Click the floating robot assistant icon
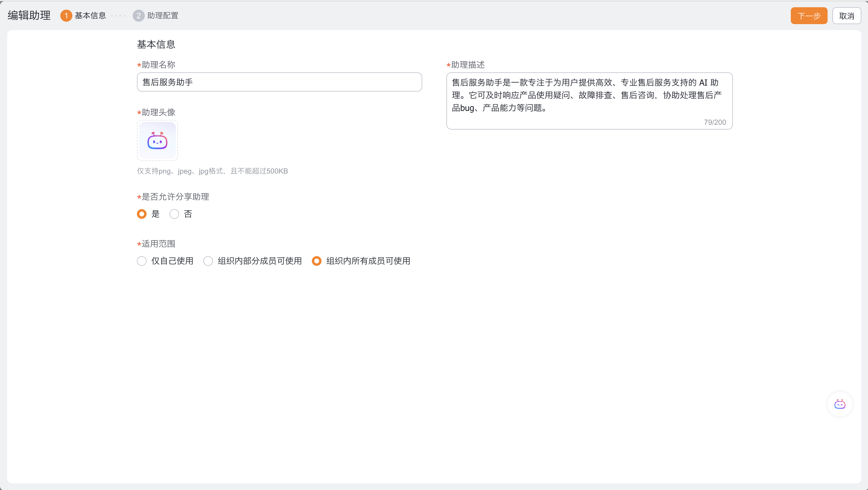The image size is (868, 490). 839,404
